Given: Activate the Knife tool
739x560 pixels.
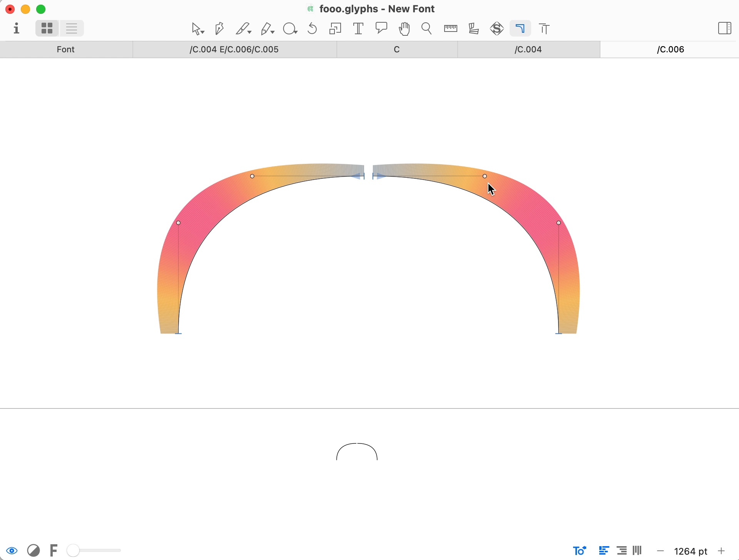Looking at the screenshot, I should click(243, 28).
